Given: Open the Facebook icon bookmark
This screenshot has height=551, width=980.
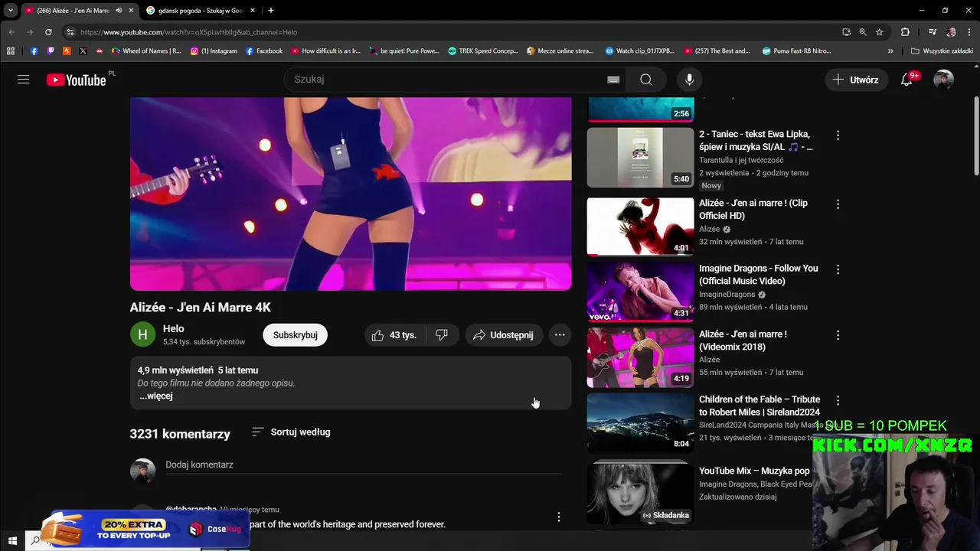Looking at the screenshot, I should pyautogui.click(x=34, y=51).
